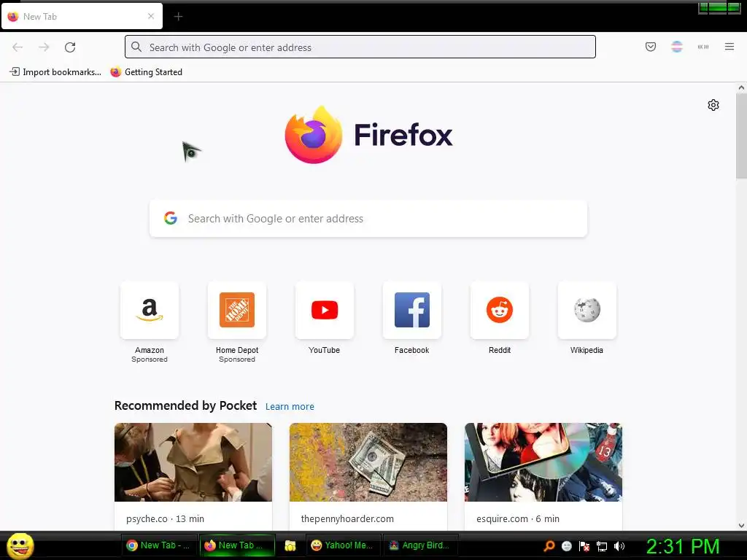The image size is (747, 560).
Task: Open the Save to Pocket icon
Action: coord(650,47)
